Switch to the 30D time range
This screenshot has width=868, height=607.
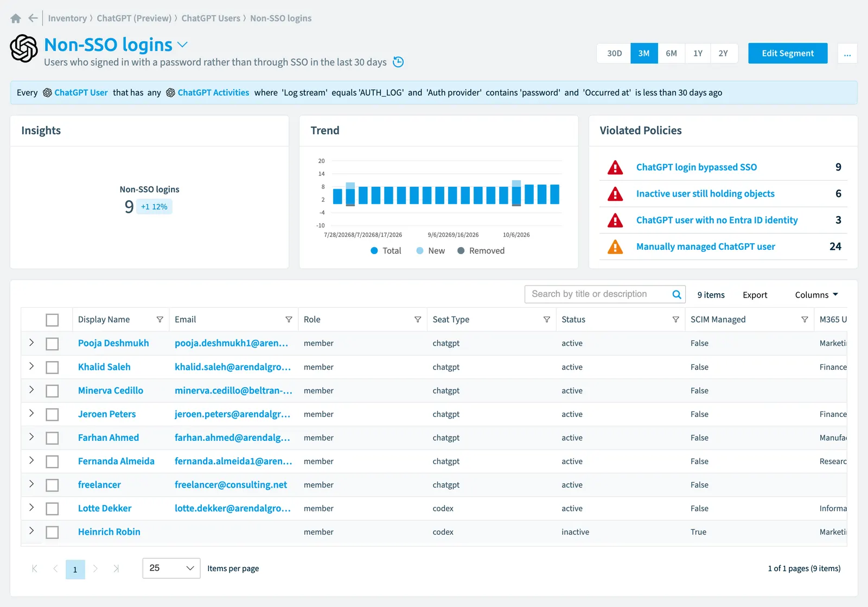pos(614,53)
